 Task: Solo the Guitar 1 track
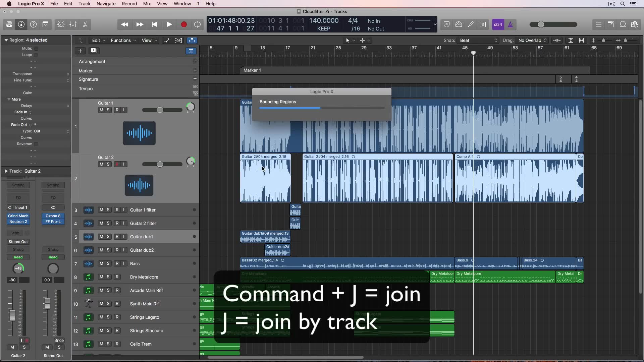tap(108, 110)
